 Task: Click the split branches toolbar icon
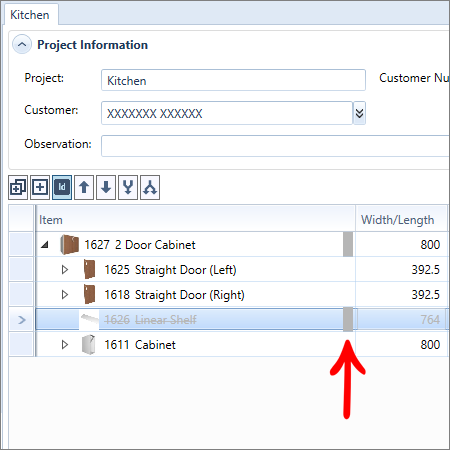coord(150,187)
